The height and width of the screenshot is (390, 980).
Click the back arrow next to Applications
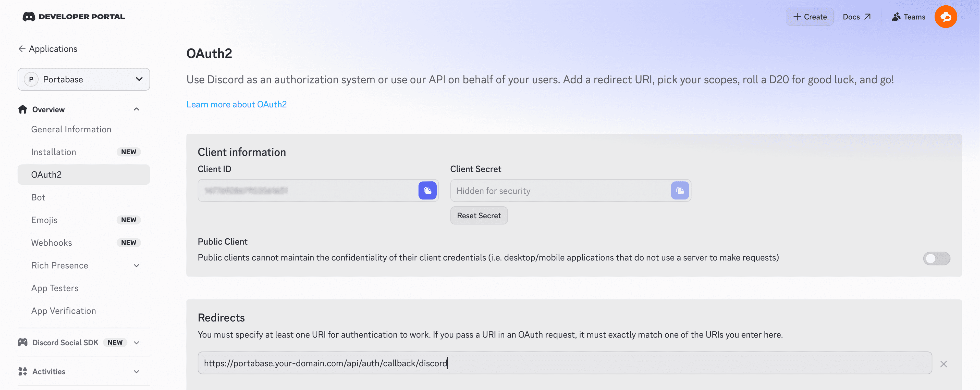click(x=22, y=48)
